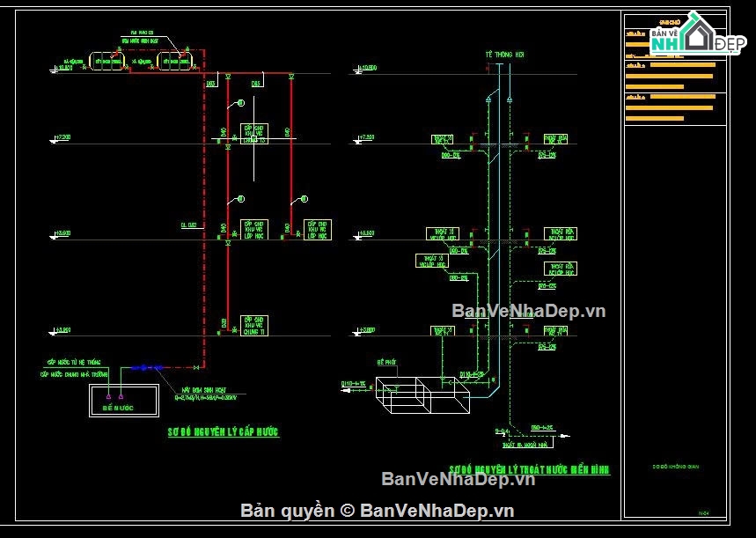Click the SƠ ĐỒ NGUYÊN LÝ CẤP NƯỚC title
The width and height of the screenshot is (756, 538).
click(223, 432)
